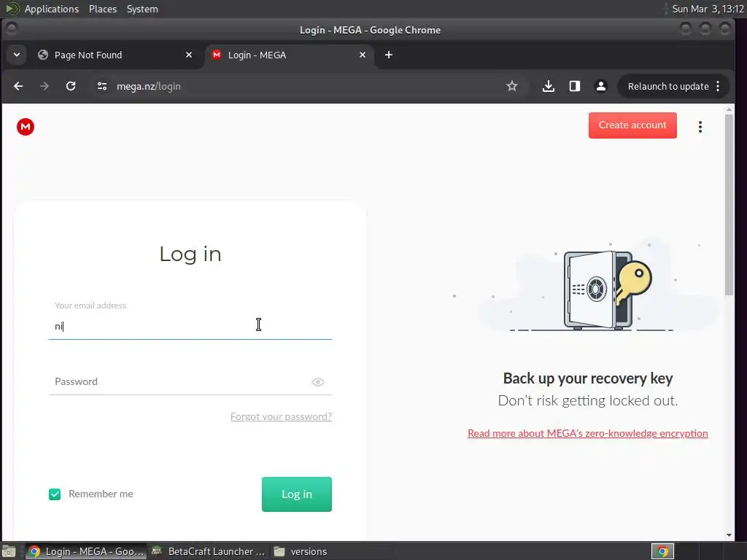The width and height of the screenshot is (747, 560).
Task: Open Forgot your password link
Action: (281, 416)
